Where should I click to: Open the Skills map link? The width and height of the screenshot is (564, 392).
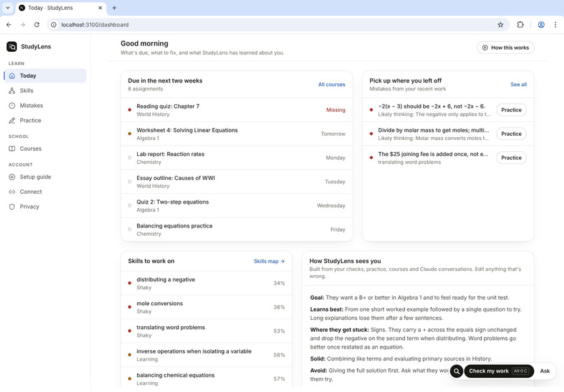(269, 261)
